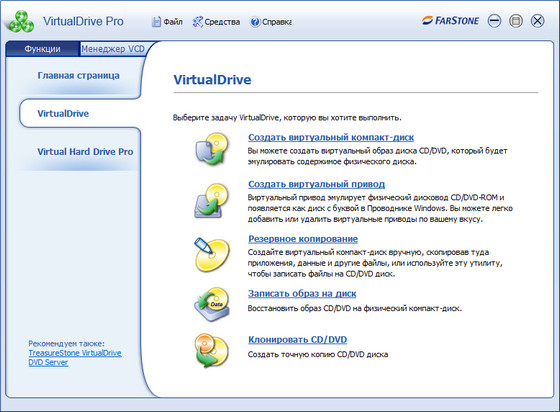Open link Записать образ на диск
The width and height of the screenshot is (560, 412).
pyautogui.click(x=302, y=293)
